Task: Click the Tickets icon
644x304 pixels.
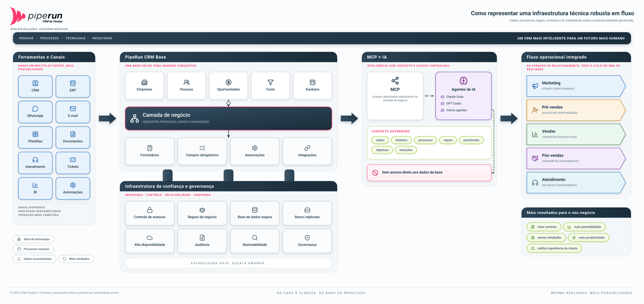Action: (x=73, y=159)
